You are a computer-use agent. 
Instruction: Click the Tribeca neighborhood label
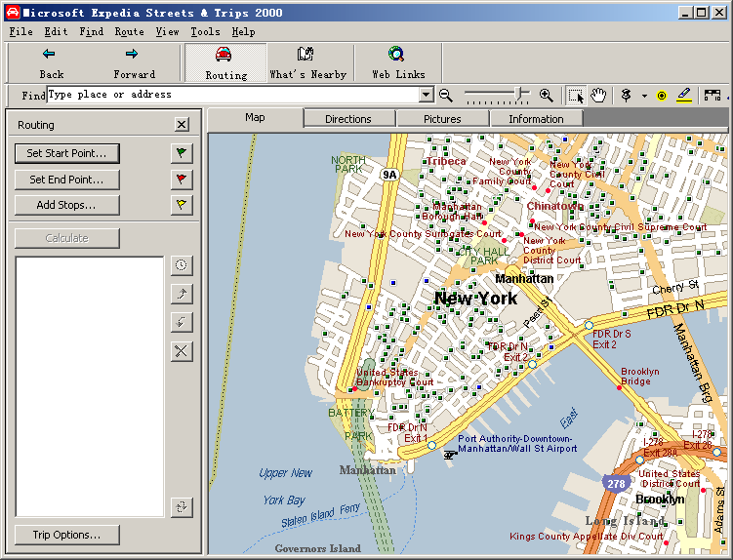coord(446,161)
